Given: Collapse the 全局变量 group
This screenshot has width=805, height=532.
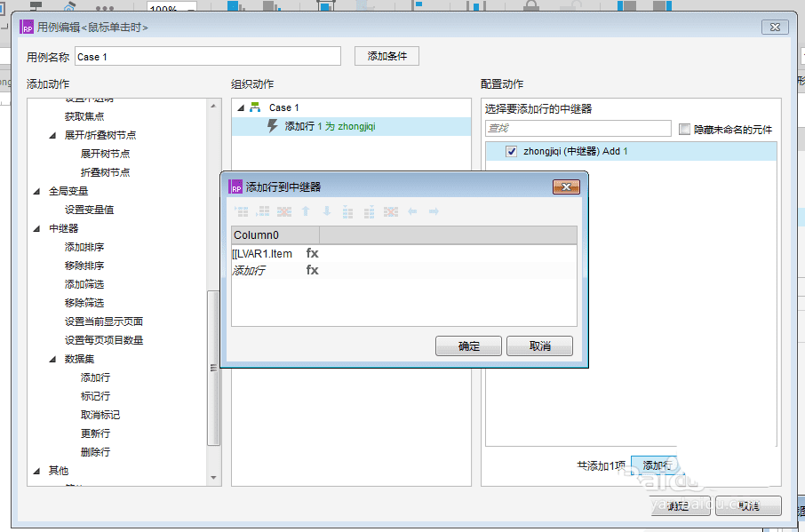Looking at the screenshot, I should point(36,191).
